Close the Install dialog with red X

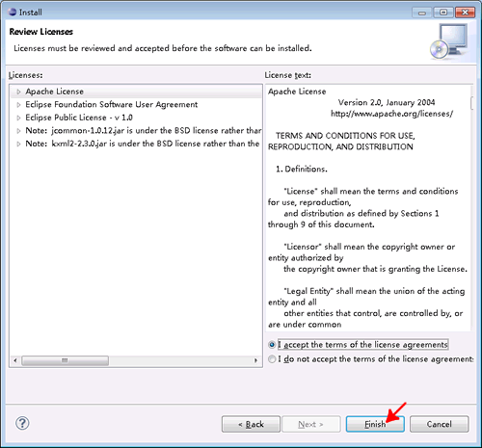coord(465,13)
